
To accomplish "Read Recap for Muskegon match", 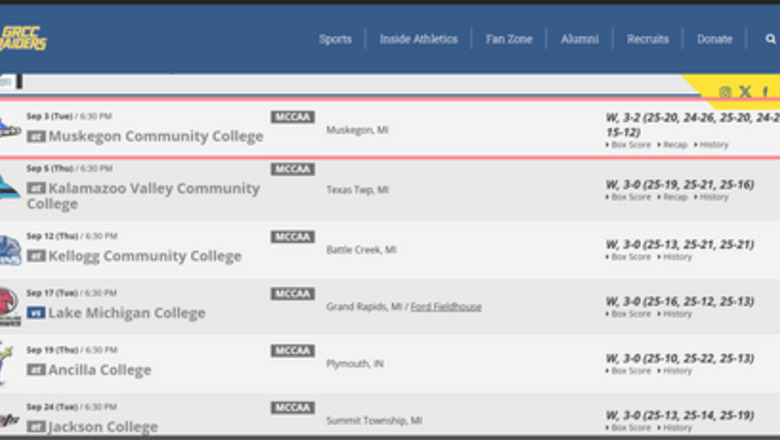I will pyautogui.click(x=675, y=145).
